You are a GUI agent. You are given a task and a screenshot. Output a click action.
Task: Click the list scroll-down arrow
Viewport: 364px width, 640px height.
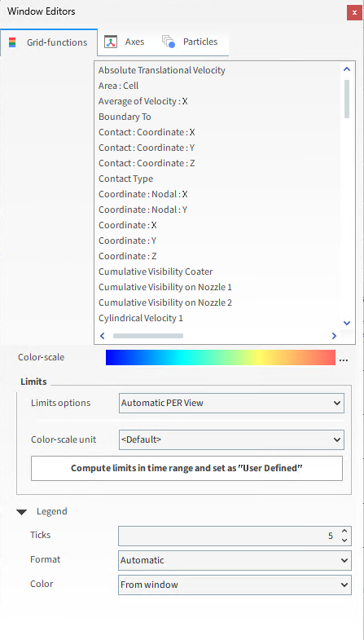coord(347,323)
